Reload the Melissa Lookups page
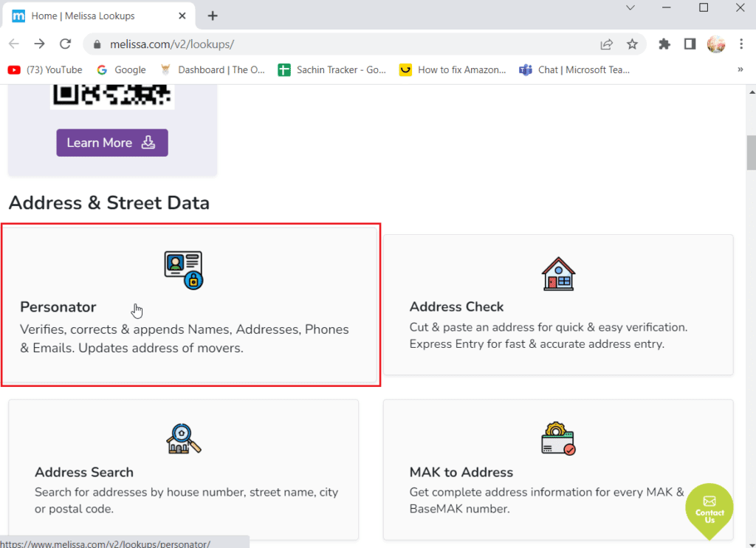 pos(65,44)
